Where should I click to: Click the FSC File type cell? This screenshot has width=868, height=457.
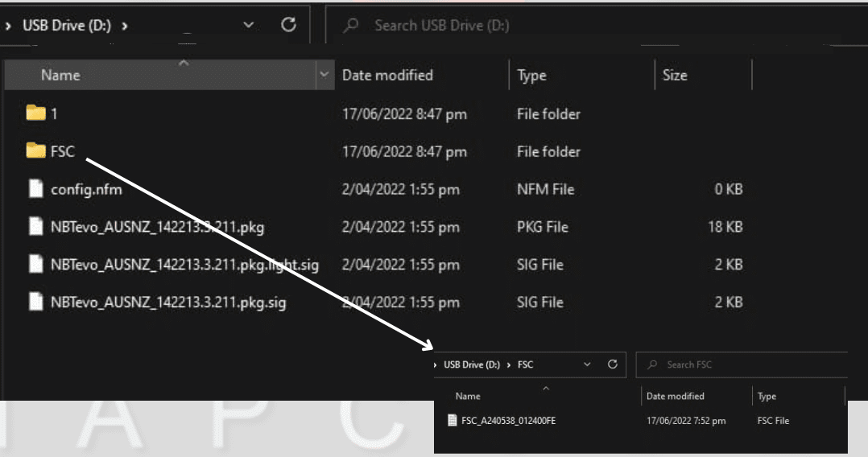773,421
